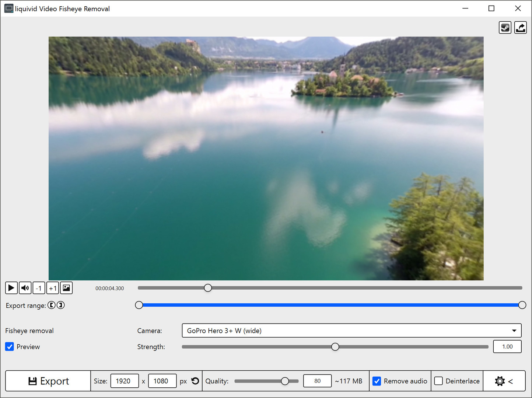Viewport: 532px width, 398px height.
Task: Open the Steam icon in top right
Action: pos(505,27)
